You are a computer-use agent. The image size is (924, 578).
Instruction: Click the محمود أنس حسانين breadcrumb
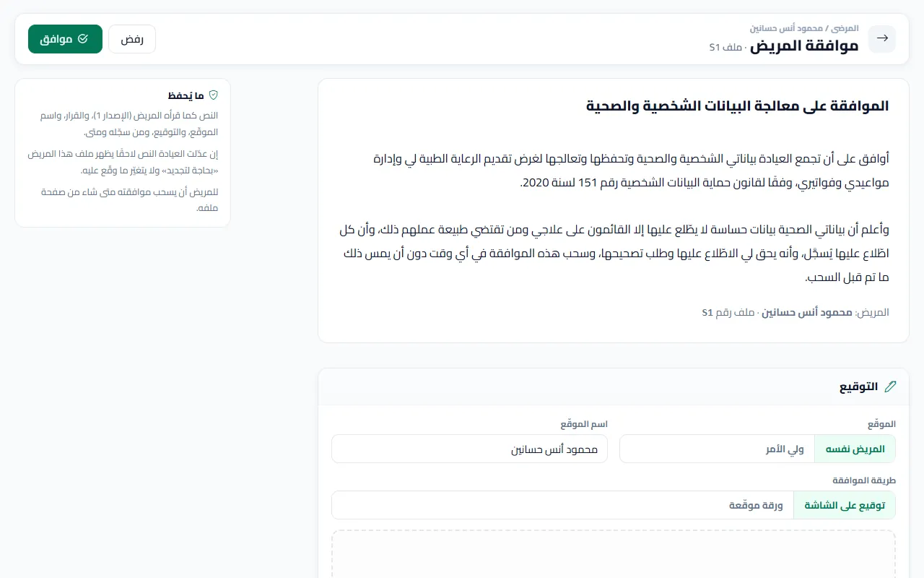786,28
